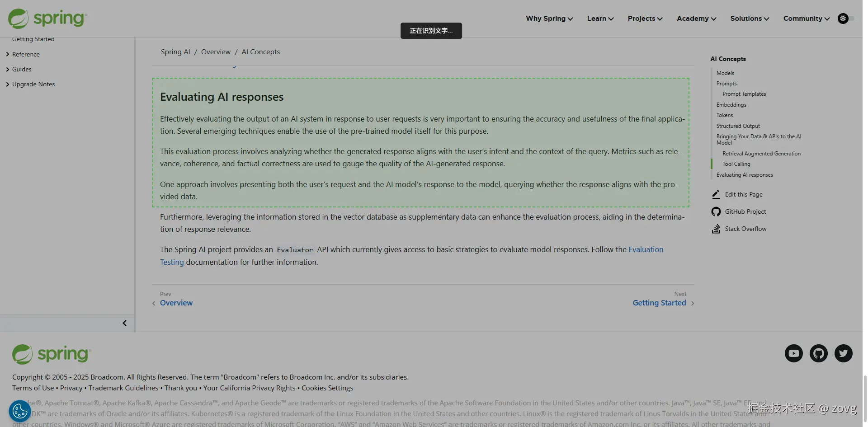This screenshot has width=868, height=427.
Task: Go to Overview breadcrumb
Action: [x=216, y=52]
